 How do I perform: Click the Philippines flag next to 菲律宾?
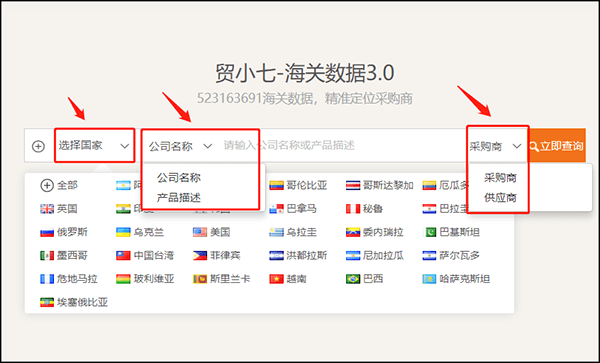[200, 256]
